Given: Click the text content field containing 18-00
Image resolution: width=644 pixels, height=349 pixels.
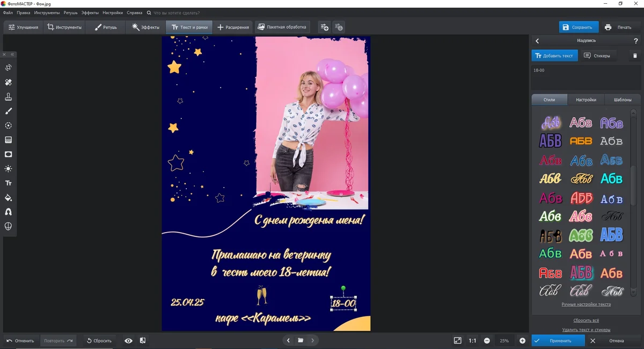Looking at the screenshot, I should 586,78.
